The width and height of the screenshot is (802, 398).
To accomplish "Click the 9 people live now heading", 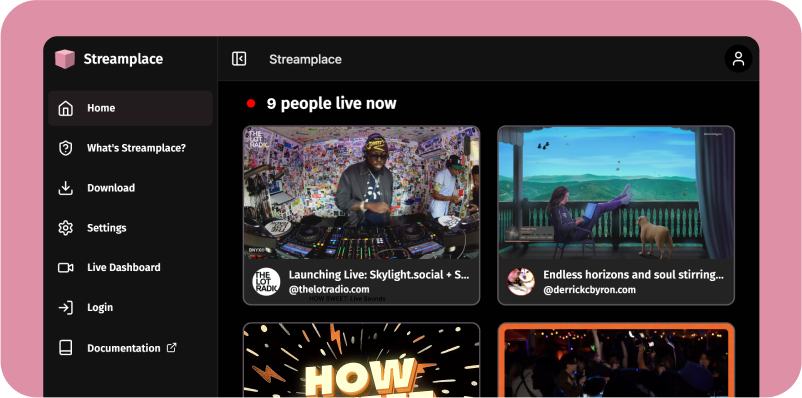I will click(x=331, y=104).
